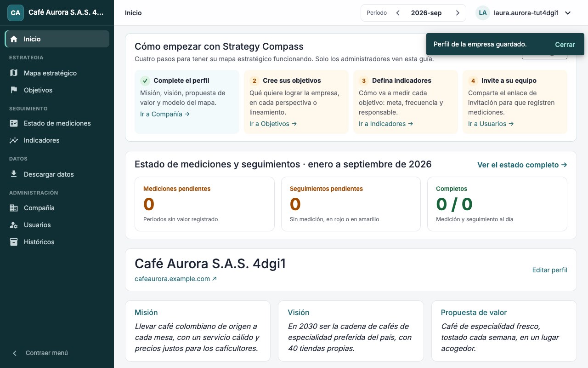Follow the 'Ir a Indicadores' link
Screen dimensions: 588x368
pos(386,124)
